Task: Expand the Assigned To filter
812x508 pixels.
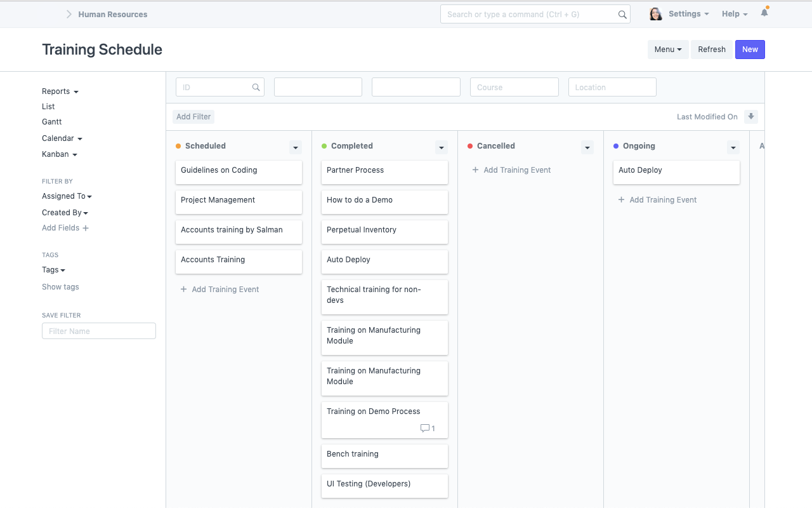Action: pos(67,196)
